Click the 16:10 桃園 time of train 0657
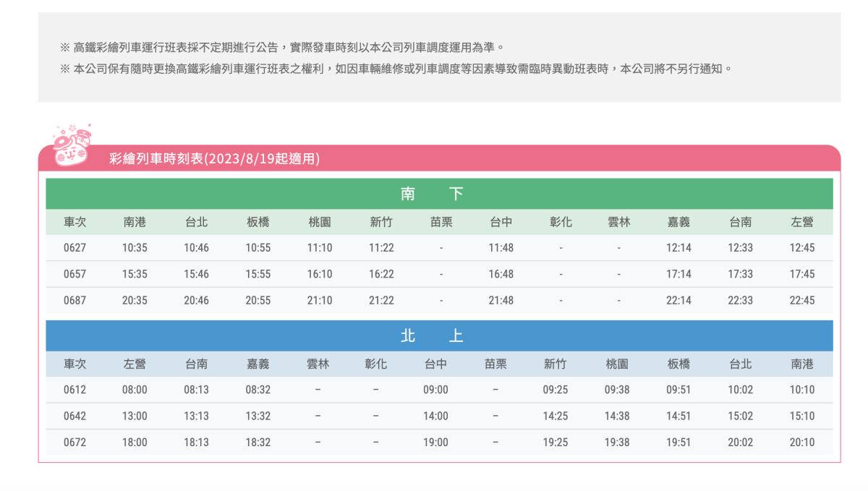The image size is (868, 491). pyautogui.click(x=320, y=274)
